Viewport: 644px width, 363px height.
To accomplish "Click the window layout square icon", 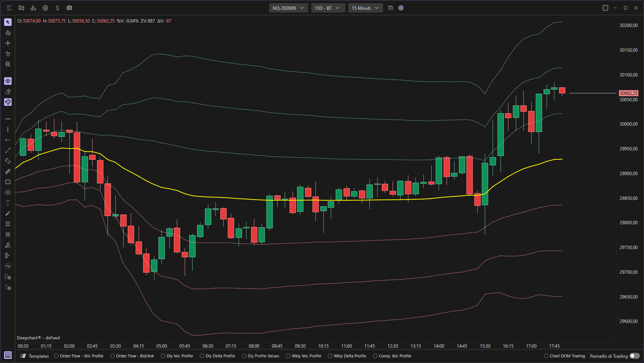I will [x=605, y=8].
